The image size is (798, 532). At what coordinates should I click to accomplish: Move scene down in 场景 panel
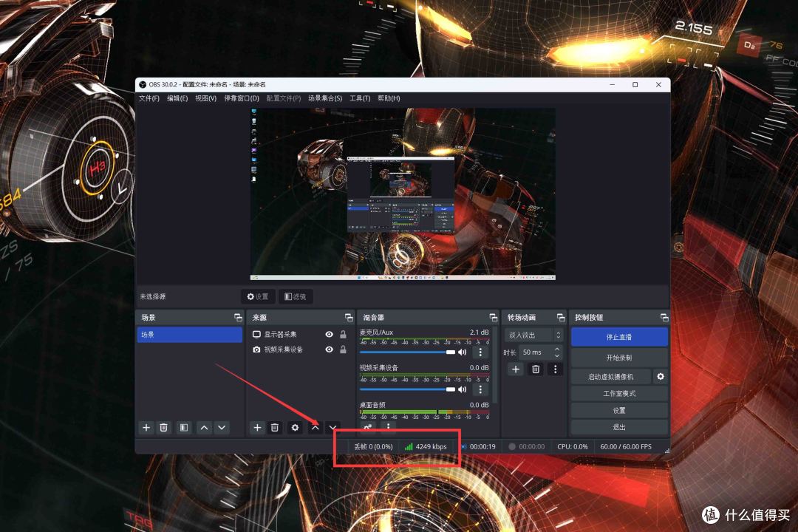point(222,428)
